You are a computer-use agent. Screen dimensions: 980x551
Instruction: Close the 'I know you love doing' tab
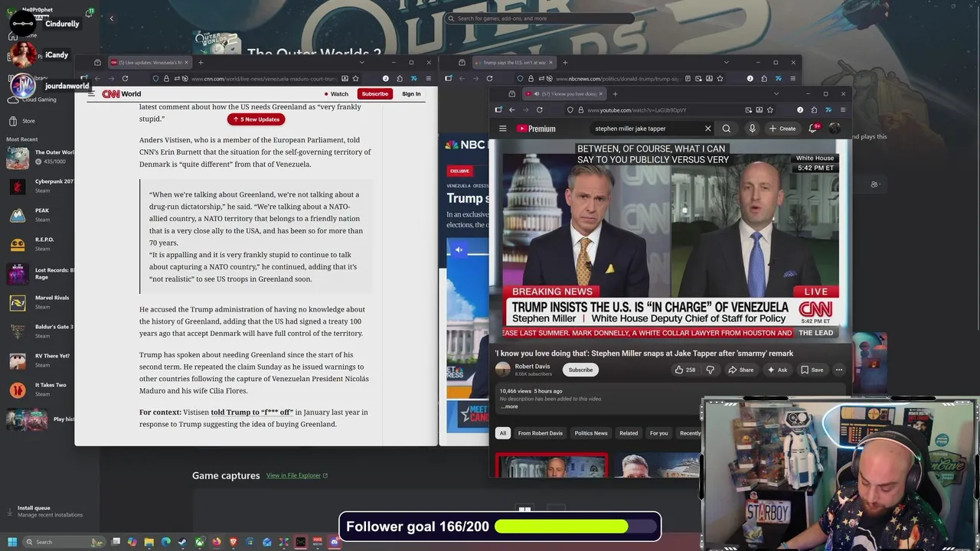tap(601, 93)
